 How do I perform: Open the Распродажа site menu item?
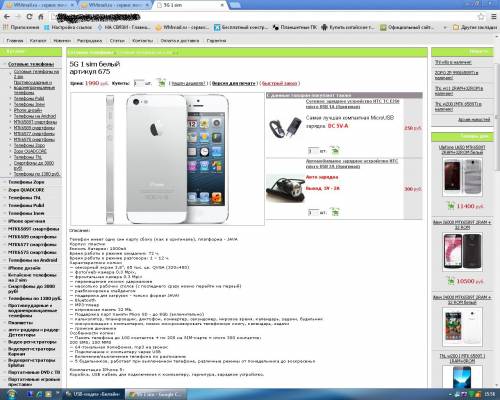(x=89, y=41)
